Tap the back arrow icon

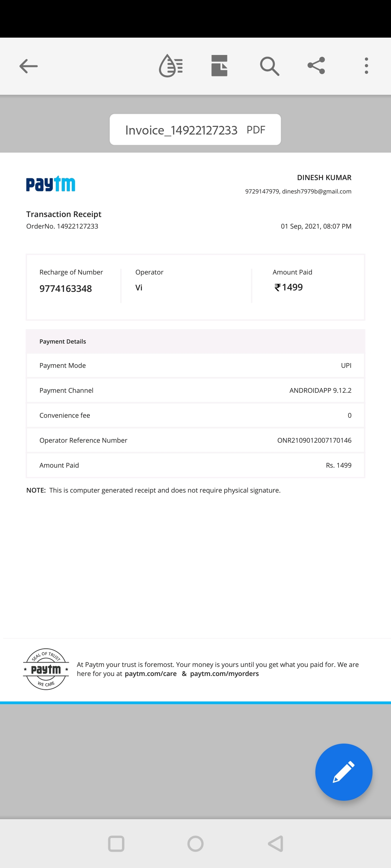pos(29,66)
